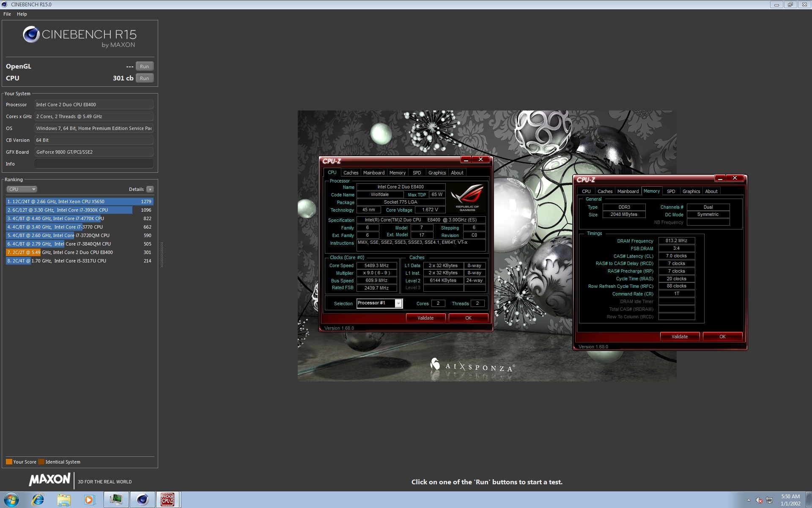
Task: Switch to ROG CPU-Z taskbar icon
Action: coord(168,500)
